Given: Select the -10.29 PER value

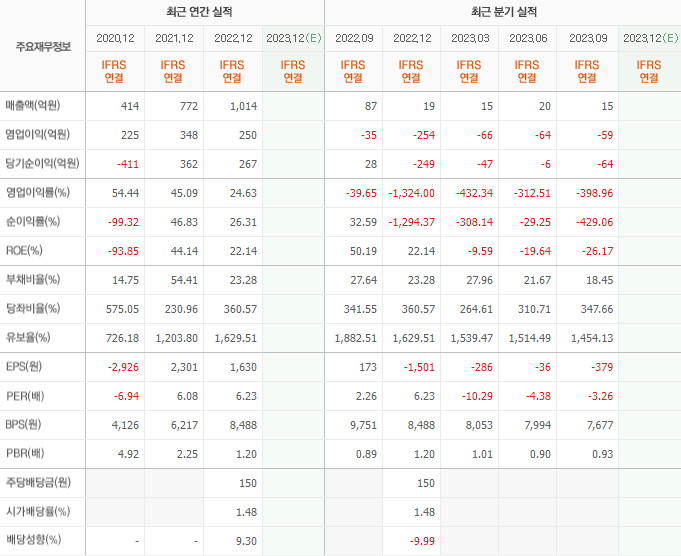Looking at the screenshot, I should [477, 396].
